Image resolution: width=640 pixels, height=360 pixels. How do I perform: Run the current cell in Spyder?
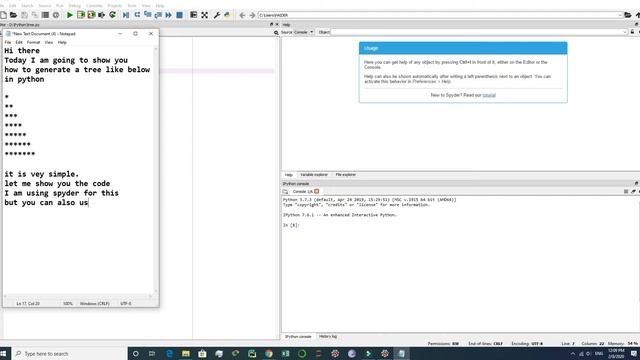[x=81, y=15]
